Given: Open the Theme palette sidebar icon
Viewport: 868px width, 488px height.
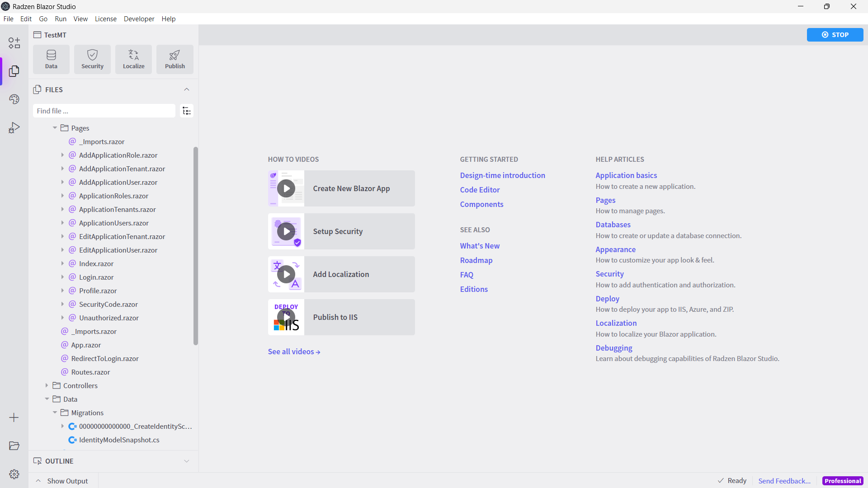Looking at the screenshot, I should (x=14, y=99).
